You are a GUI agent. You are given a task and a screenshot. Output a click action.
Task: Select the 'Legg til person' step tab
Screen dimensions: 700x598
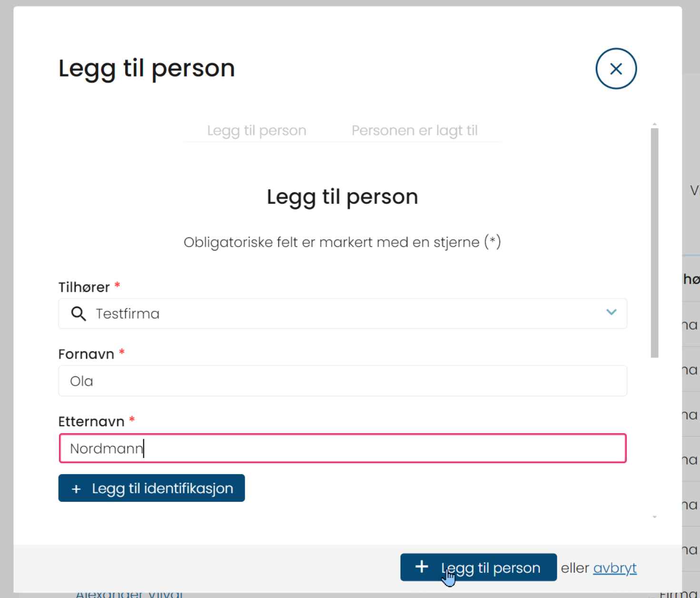256,130
